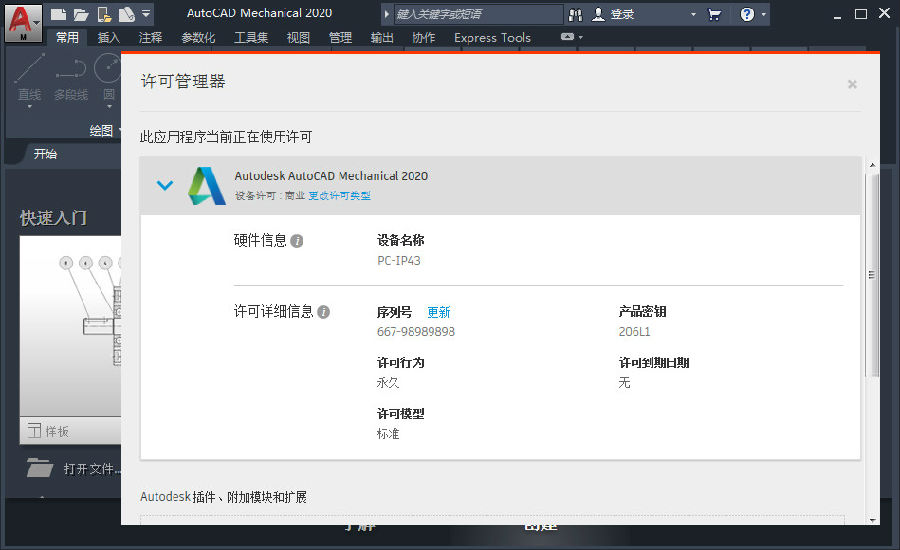
Task: Click the info icon beside 硬件信息
Action: click(297, 241)
